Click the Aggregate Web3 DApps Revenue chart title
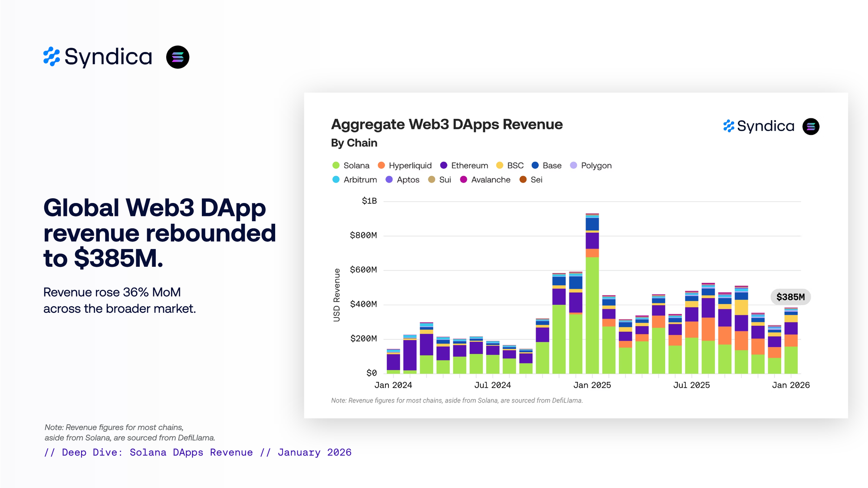 click(447, 124)
